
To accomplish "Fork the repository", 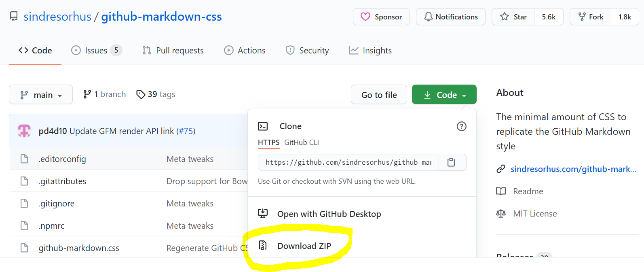I will pyautogui.click(x=591, y=17).
